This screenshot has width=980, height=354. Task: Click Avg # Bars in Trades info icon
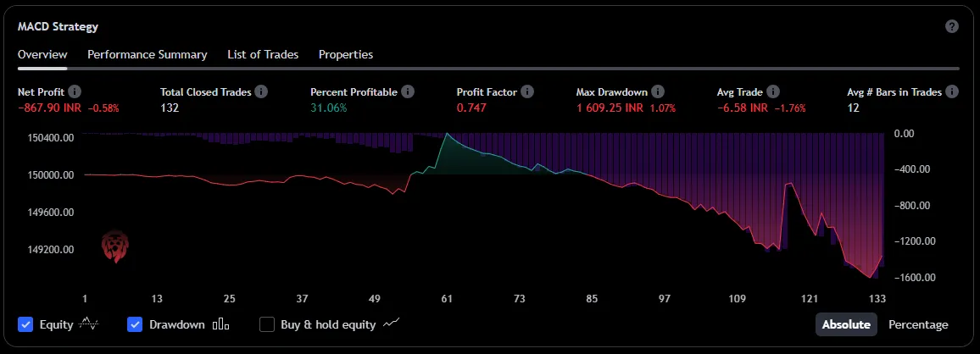[952, 91]
